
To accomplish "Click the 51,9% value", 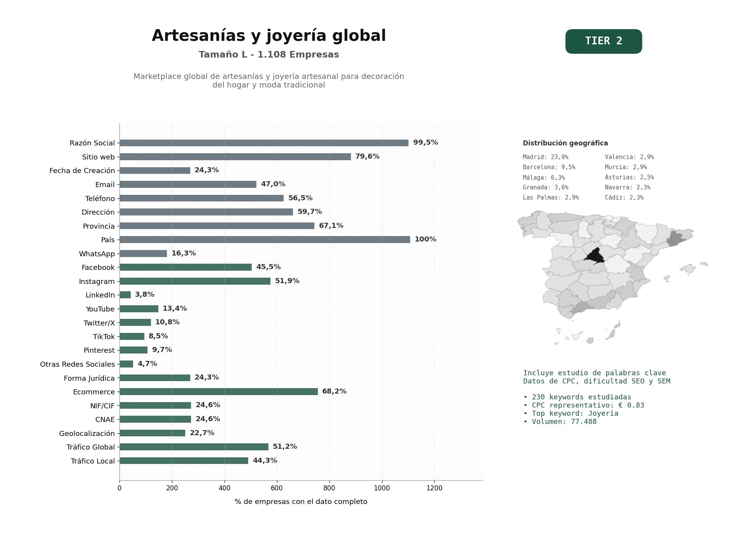I will (x=287, y=281).
